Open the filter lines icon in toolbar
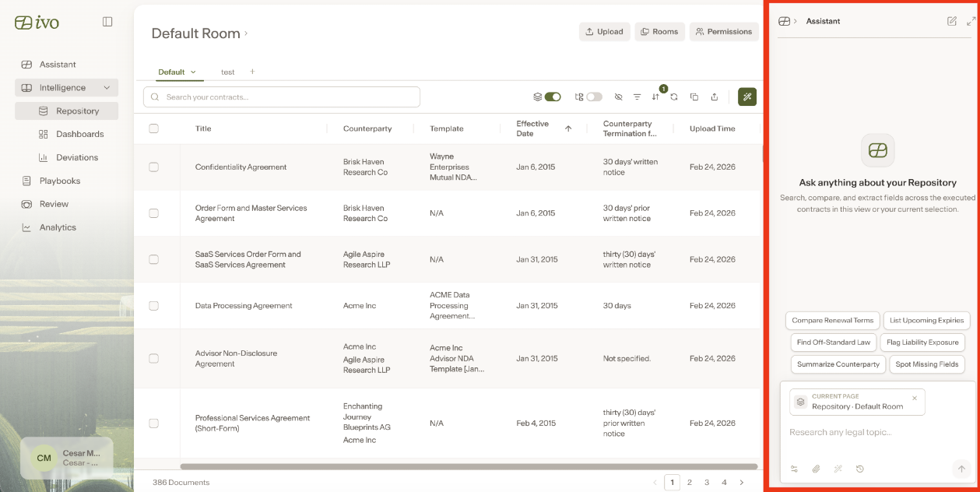Viewport: 980px width, 492px height. click(637, 97)
